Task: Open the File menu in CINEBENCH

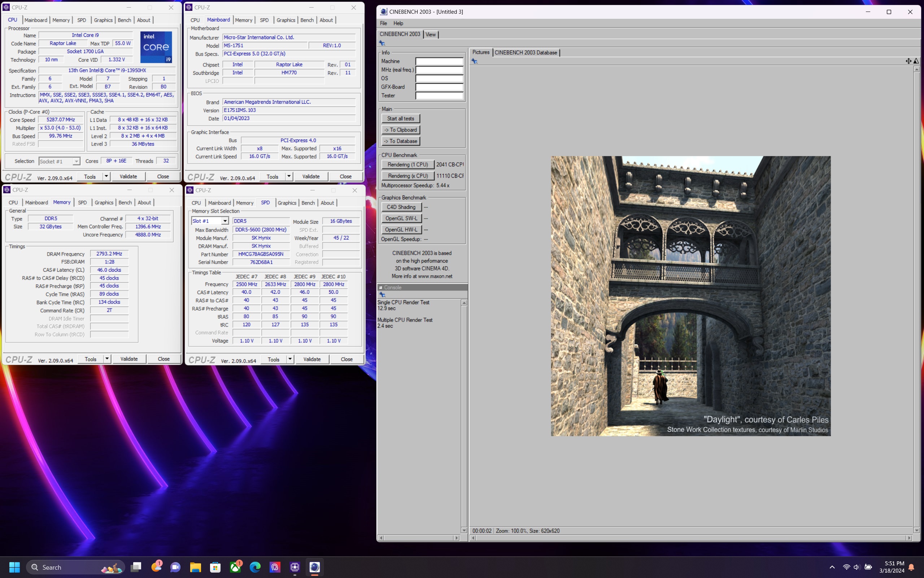Action: point(383,23)
